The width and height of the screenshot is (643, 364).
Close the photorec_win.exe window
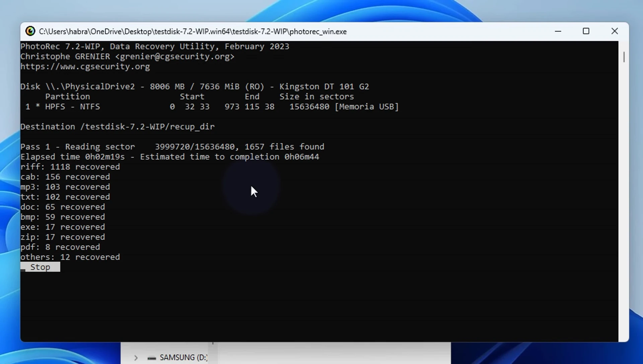(615, 31)
